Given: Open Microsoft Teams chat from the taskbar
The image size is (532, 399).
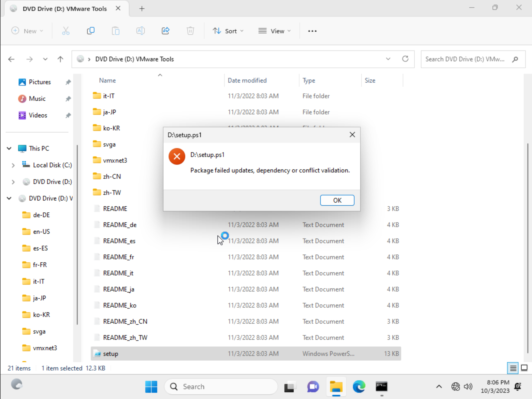Looking at the screenshot, I should point(313,387).
